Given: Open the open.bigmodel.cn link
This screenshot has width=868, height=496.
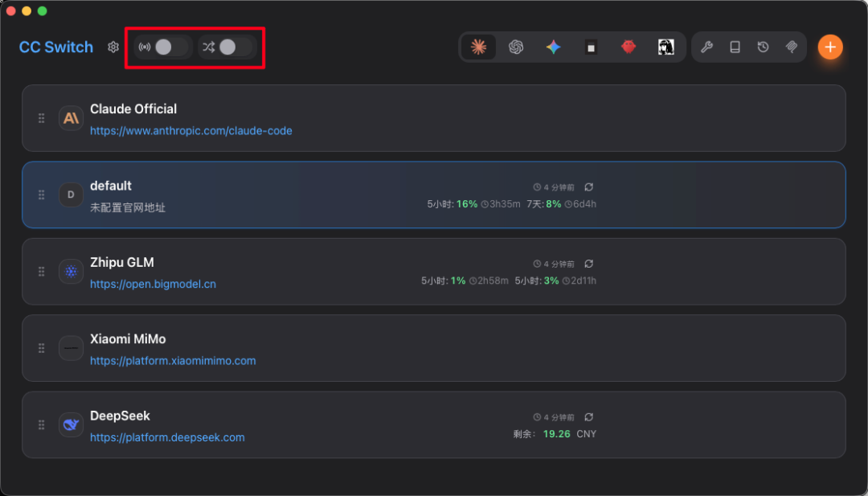Looking at the screenshot, I should pos(153,284).
